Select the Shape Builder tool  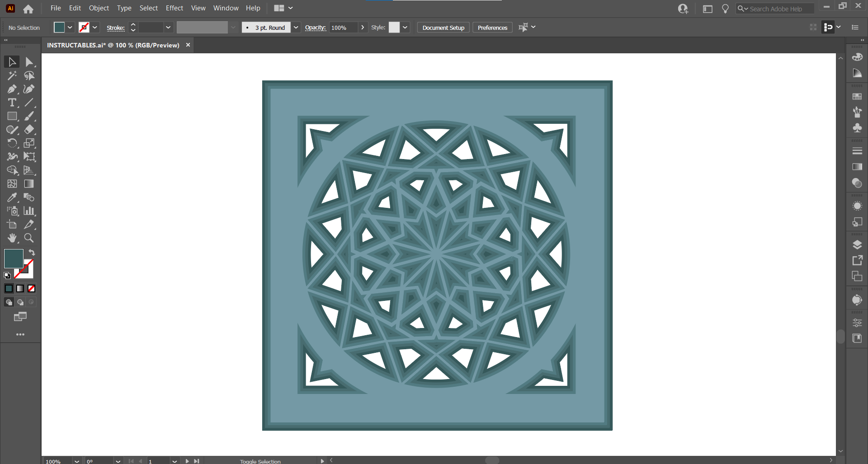coord(12,170)
